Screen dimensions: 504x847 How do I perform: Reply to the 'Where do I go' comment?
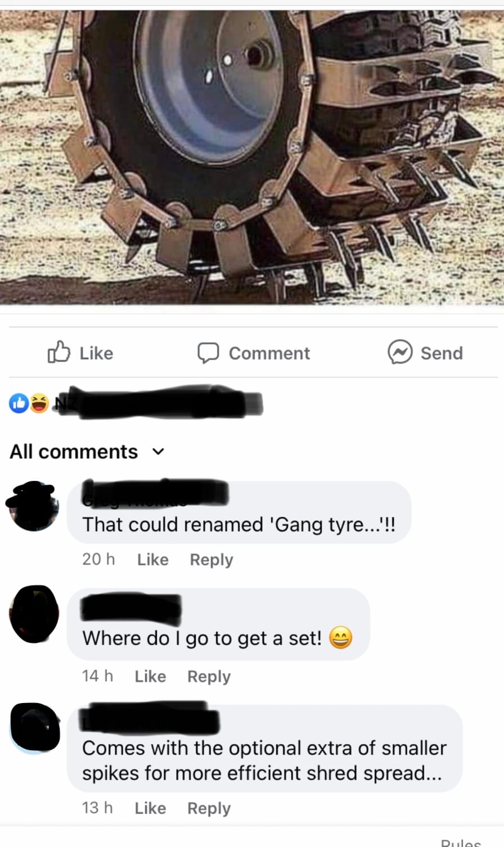tap(209, 677)
